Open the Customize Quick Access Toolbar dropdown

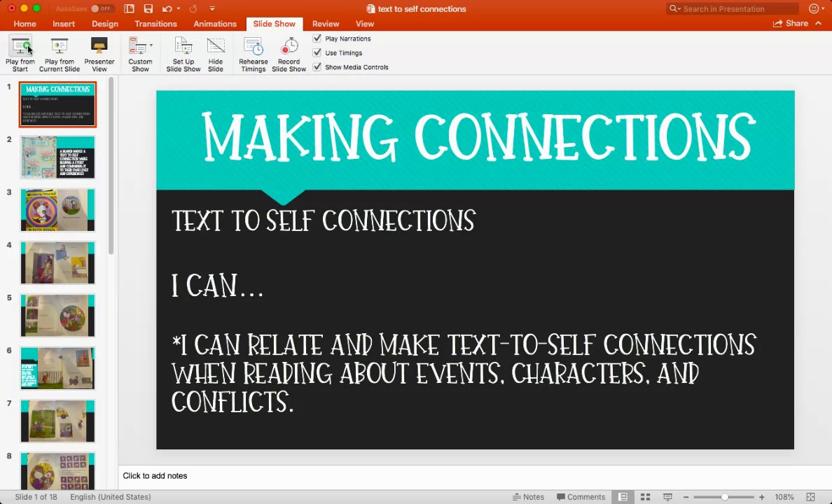click(x=212, y=8)
